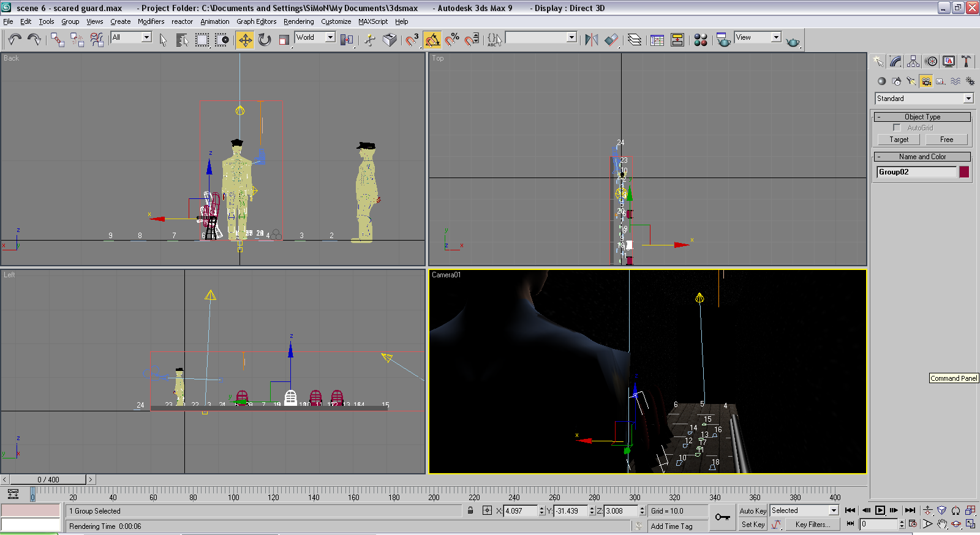Select the Select and Move tool
Viewport: 980px width, 535px height.
point(245,40)
